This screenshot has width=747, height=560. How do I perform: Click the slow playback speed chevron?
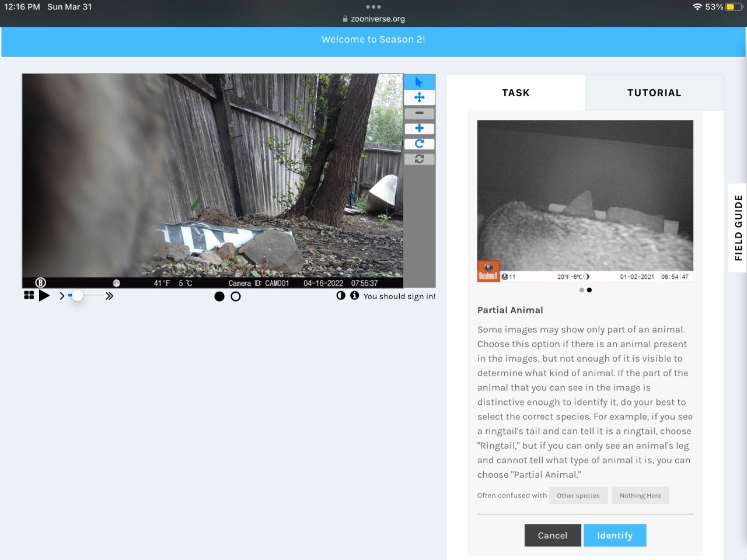pos(62,296)
